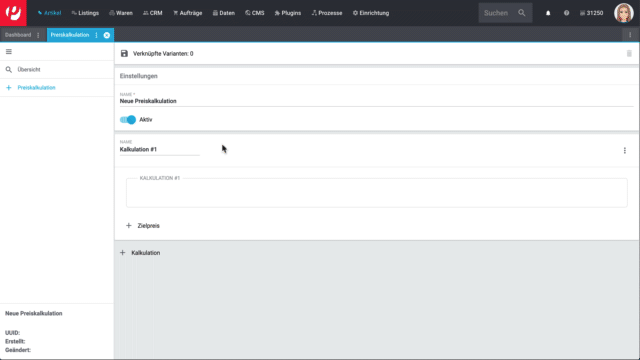Open the Plugins menu
The width and height of the screenshot is (640, 360).
288,13
